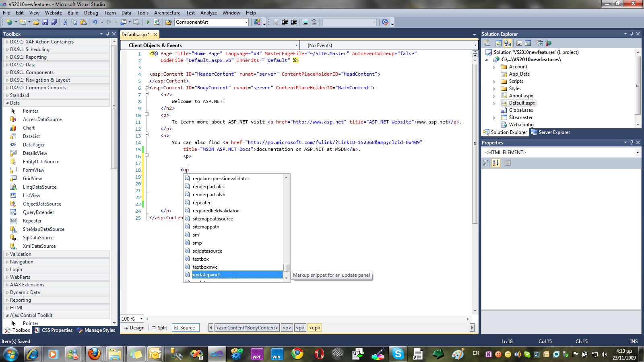Open Google Chrome from the taskbar
The height and width of the screenshot is (362, 644).
tap(297, 354)
